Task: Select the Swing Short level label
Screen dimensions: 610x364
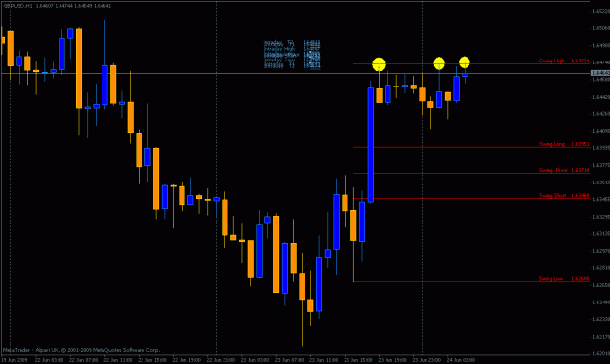Action: click(564, 195)
